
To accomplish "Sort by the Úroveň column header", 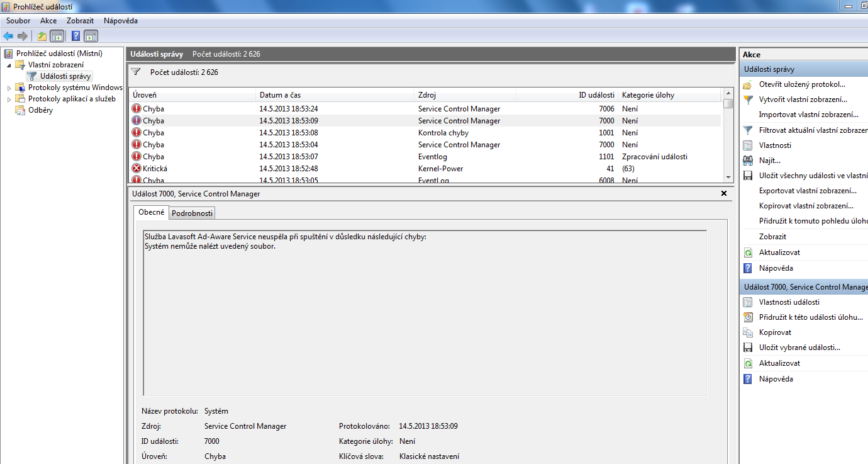I will click(192, 95).
